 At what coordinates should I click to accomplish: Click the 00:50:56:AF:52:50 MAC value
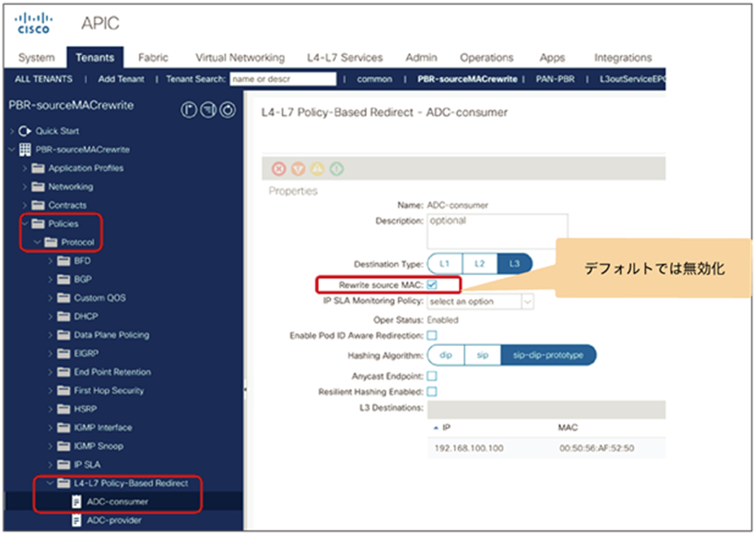[x=596, y=448]
